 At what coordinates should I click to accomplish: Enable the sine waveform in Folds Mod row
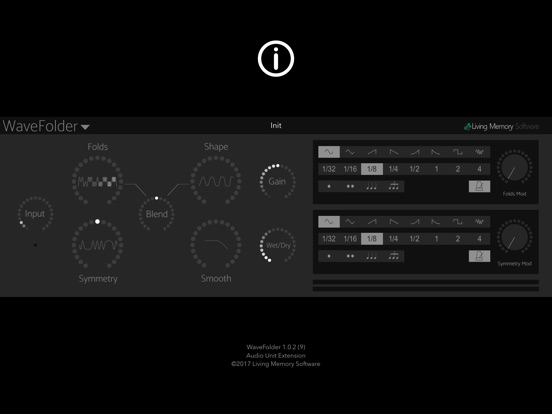coord(329,152)
